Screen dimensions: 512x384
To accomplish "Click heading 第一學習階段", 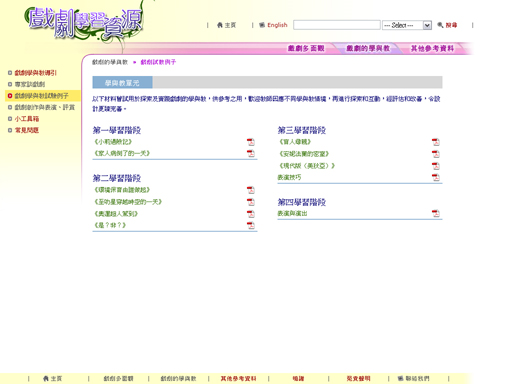I will pos(117,130).
